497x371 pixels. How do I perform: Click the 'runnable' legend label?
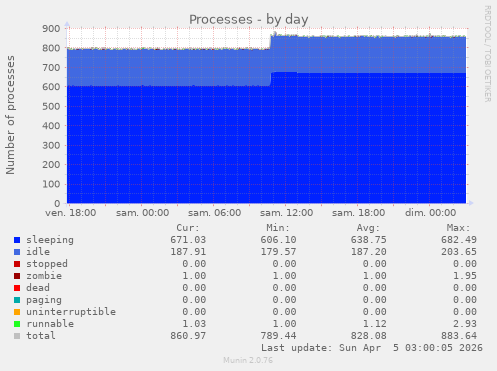(50, 324)
